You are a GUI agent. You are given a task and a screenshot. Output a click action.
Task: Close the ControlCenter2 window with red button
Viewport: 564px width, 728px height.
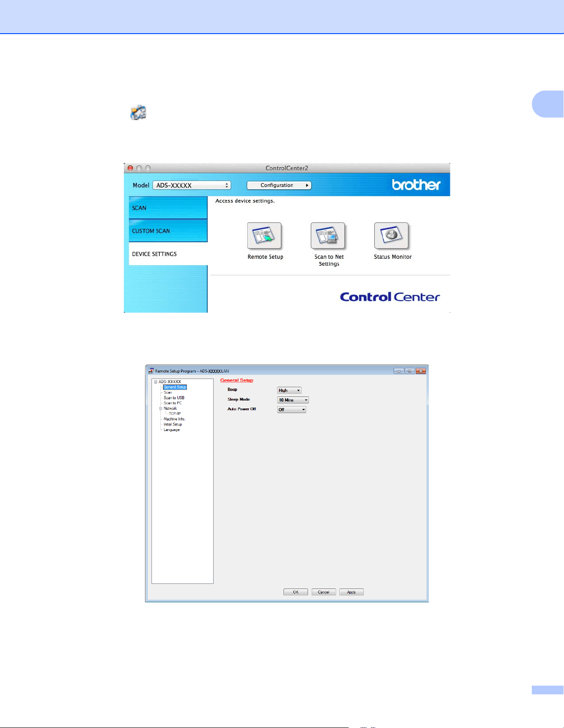click(130, 169)
